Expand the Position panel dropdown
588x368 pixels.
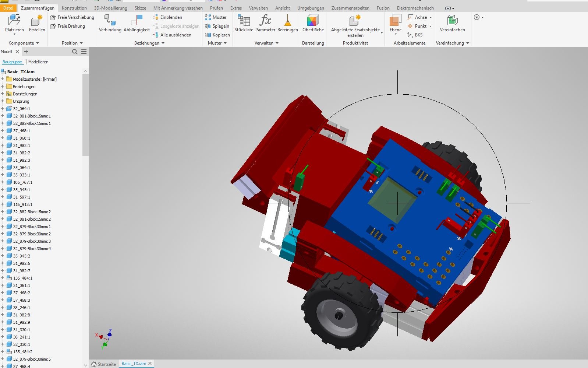(x=81, y=43)
